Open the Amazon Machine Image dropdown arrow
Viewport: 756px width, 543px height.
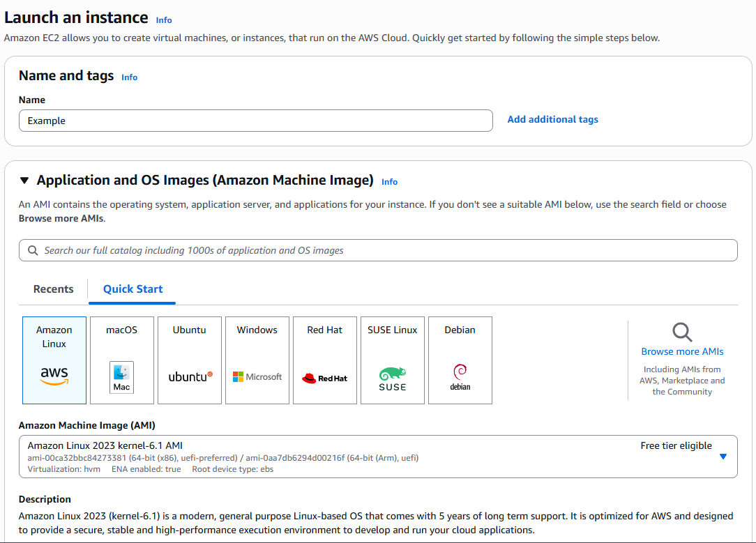[723, 457]
